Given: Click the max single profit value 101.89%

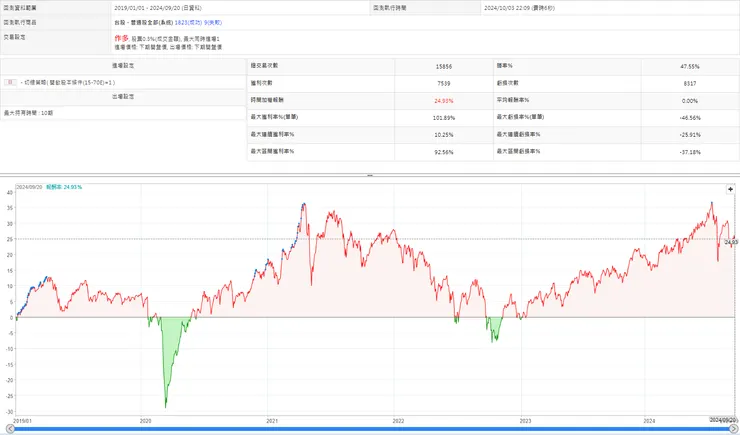Looking at the screenshot, I should tap(444, 117).
